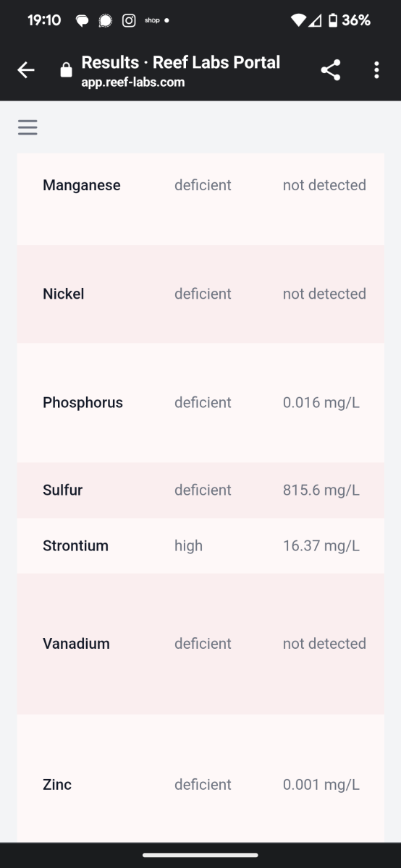Tap the Sulfur 815.6 mg/L value
Screen dimensions: 401x868
coord(321,490)
